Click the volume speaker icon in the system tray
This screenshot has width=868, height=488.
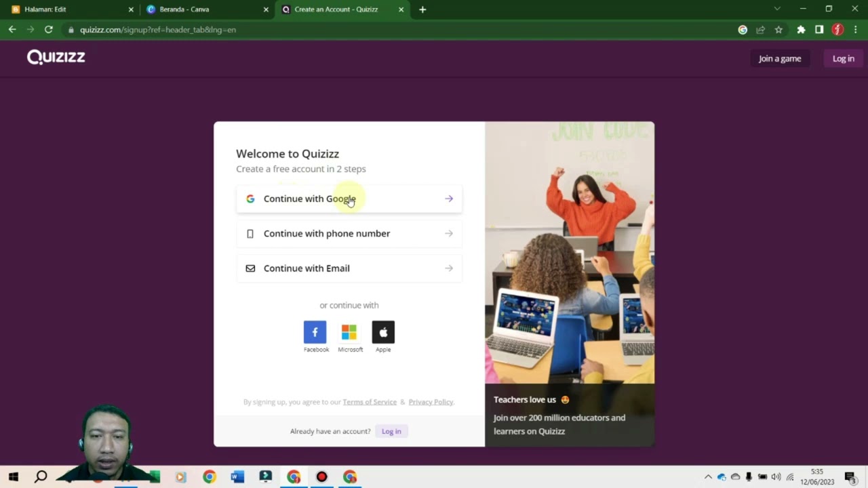pyautogui.click(x=776, y=477)
